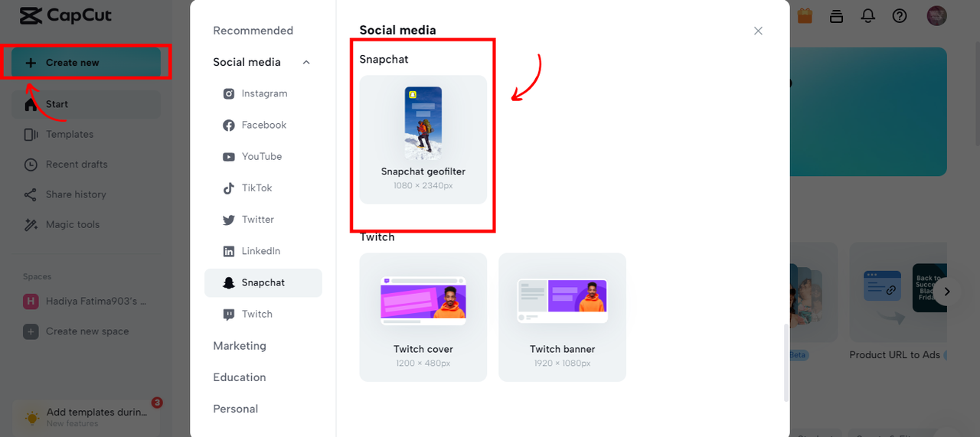Open the help question mark icon
The image size is (980, 437).
pyautogui.click(x=900, y=15)
